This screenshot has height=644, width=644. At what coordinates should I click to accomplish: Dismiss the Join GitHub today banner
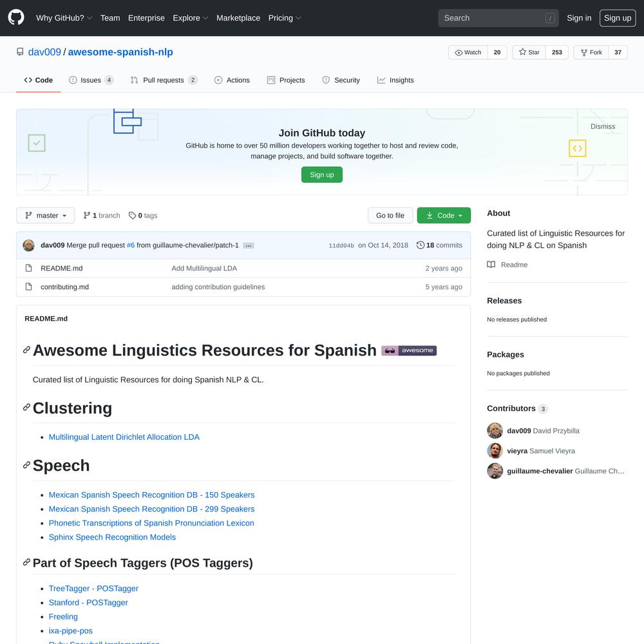(603, 126)
